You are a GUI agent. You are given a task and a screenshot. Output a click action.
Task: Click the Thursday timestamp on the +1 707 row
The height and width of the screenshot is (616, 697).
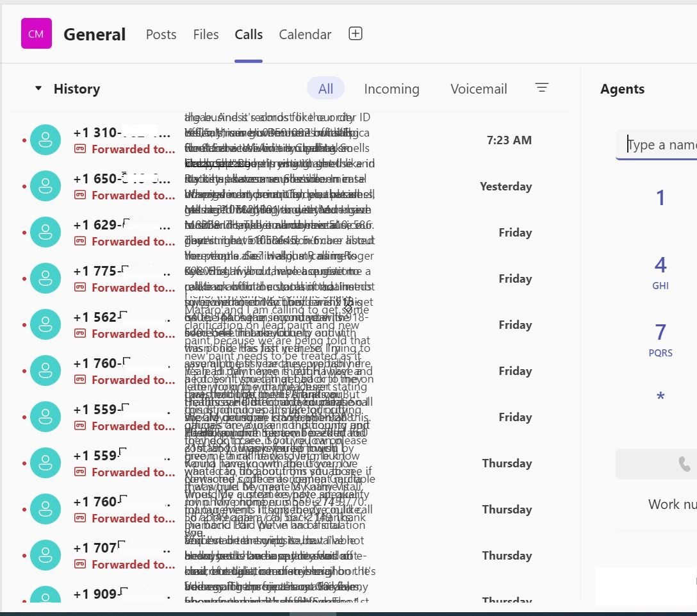(507, 556)
